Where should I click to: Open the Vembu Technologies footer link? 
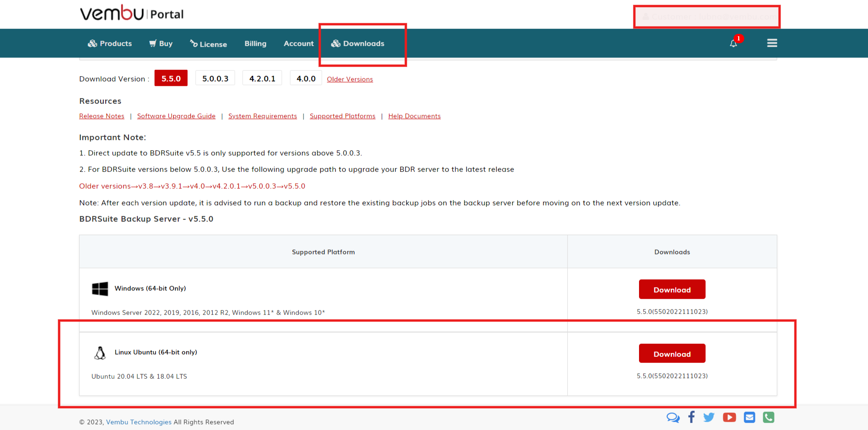[139, 422]
